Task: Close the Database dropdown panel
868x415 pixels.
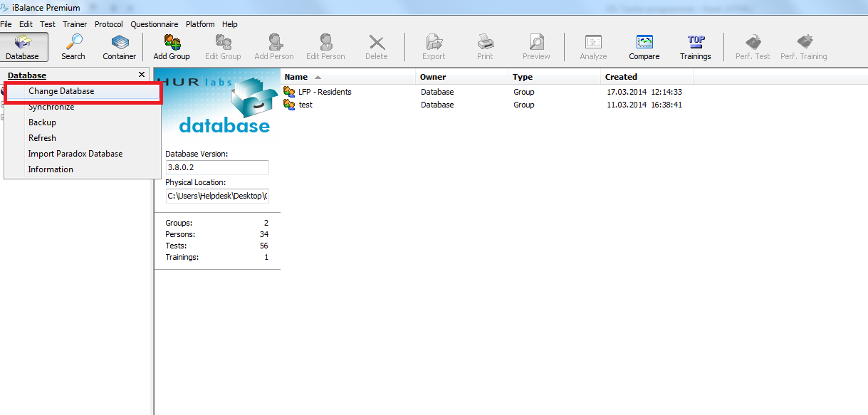Action: click(141, 75)
